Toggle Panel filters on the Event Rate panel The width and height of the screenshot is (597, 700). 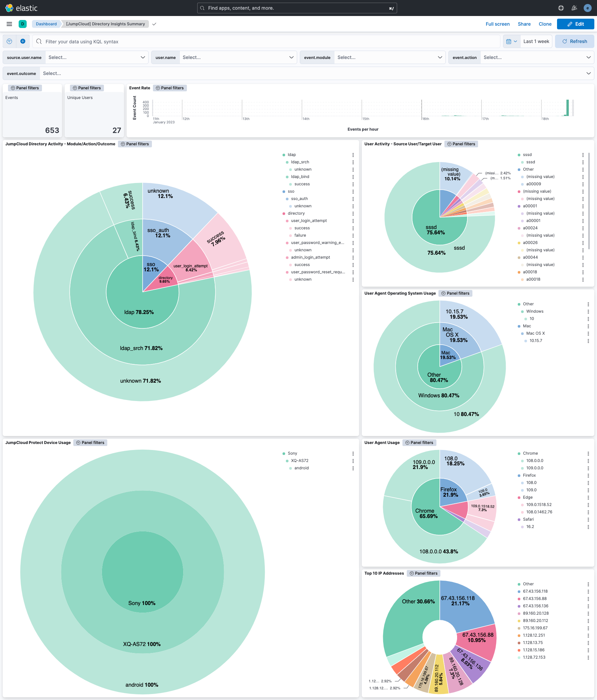[x=170, y=88]
